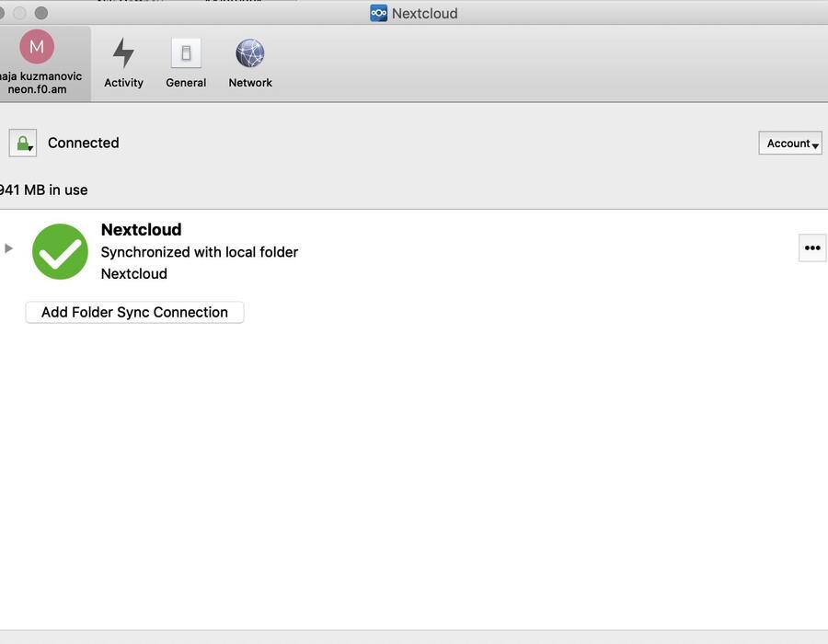This screenshot has width=828, height=644.
Task: Click the green lock connection icon
Action: (23, 143)
